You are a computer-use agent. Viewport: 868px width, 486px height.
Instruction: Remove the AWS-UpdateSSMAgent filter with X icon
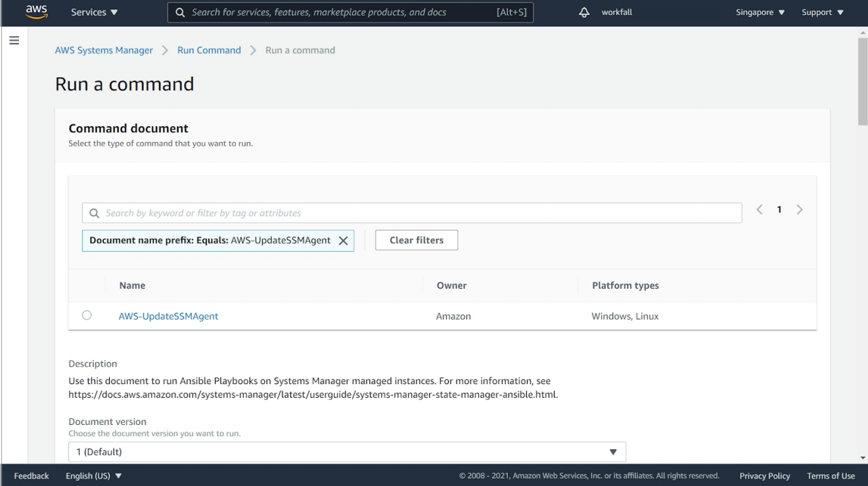pos(342,241)
